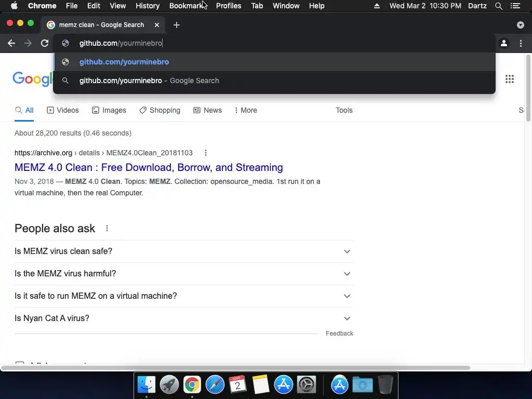Open the History menu
The image size is (532, 399).
[x=148, y=6]
